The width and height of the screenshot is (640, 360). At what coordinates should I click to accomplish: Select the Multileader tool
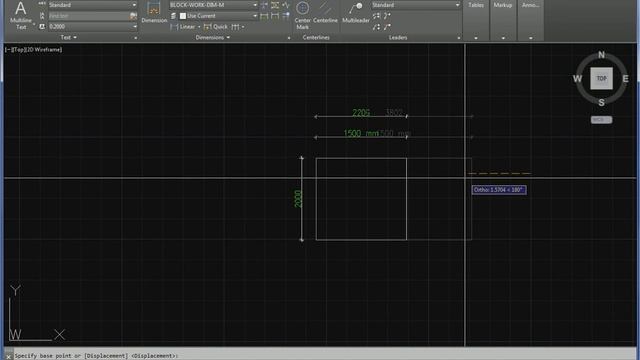point(356,13)
